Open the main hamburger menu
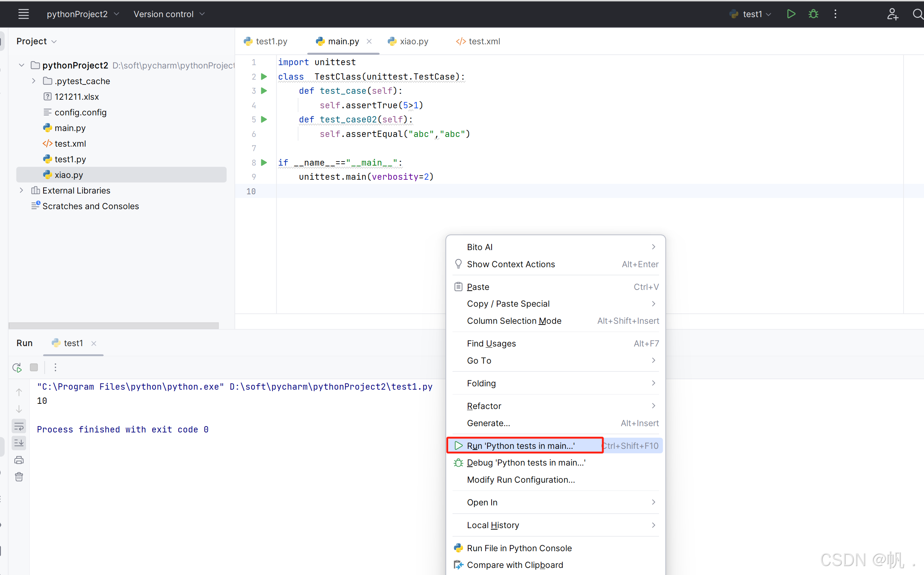The height and width of the screenshot is (575, 924). [23, 14]
